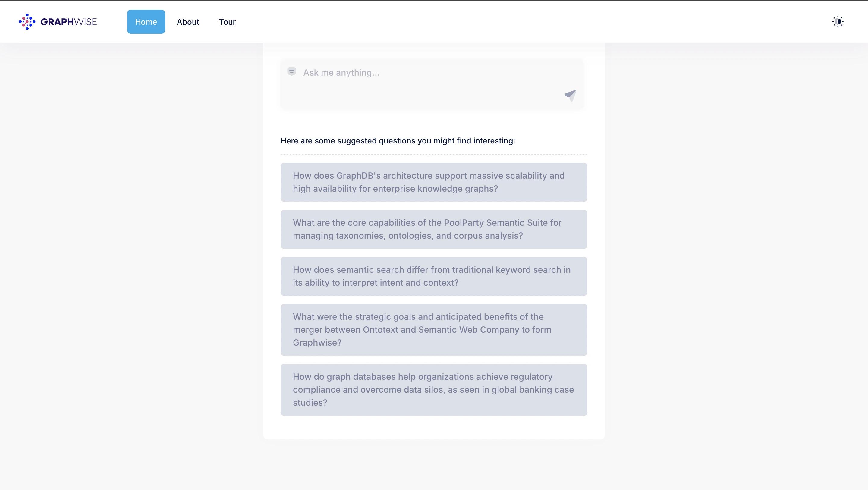Choose the regulatory compliance banking case question
This screenshot has height=490, width=868.
(x=434, y=390)
